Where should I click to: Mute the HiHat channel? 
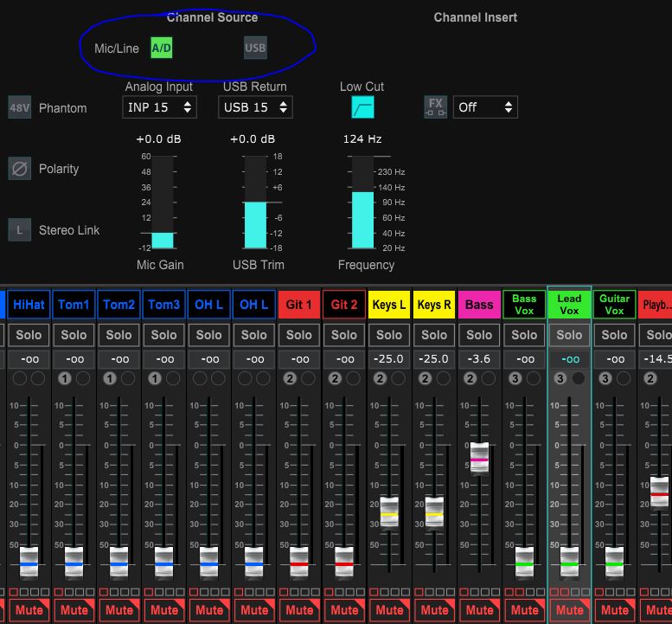29,610
